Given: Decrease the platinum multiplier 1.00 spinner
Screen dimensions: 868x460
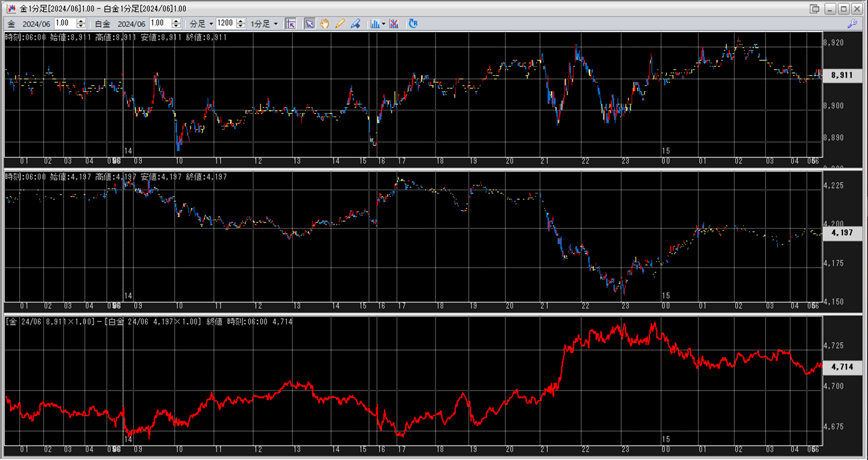Looking at the screenshot, I should (x=176, y=26).
